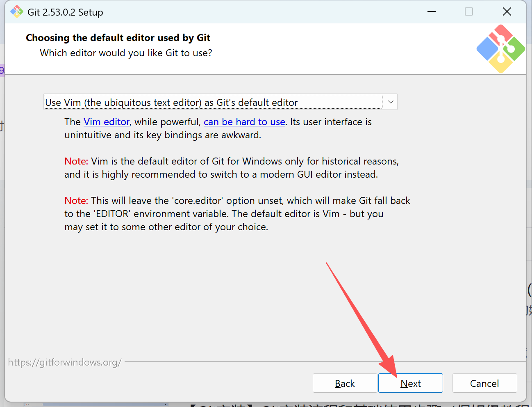This screenshot has height=407, width=532.
Task: Click the gitforwindows.org URL text
Action: pos(65,362)
